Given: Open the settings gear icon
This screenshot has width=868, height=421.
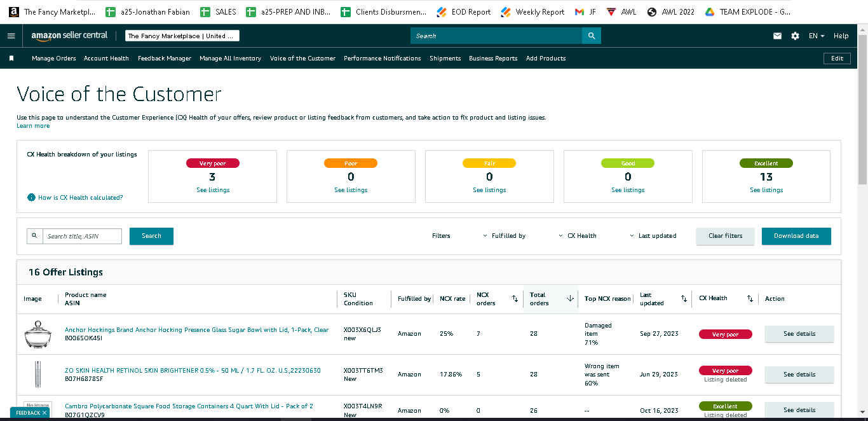Looking at the screenshot, I should point(795,36).
